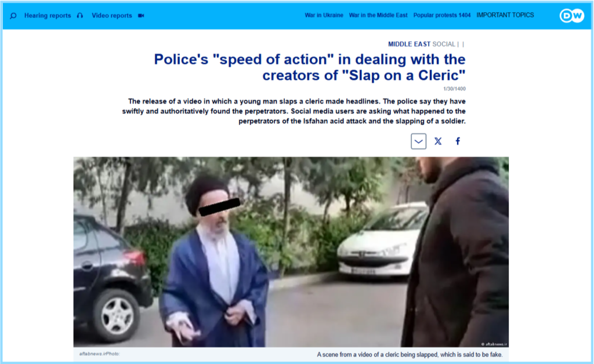Click the article summary paragraph

[x=294, y=111]
